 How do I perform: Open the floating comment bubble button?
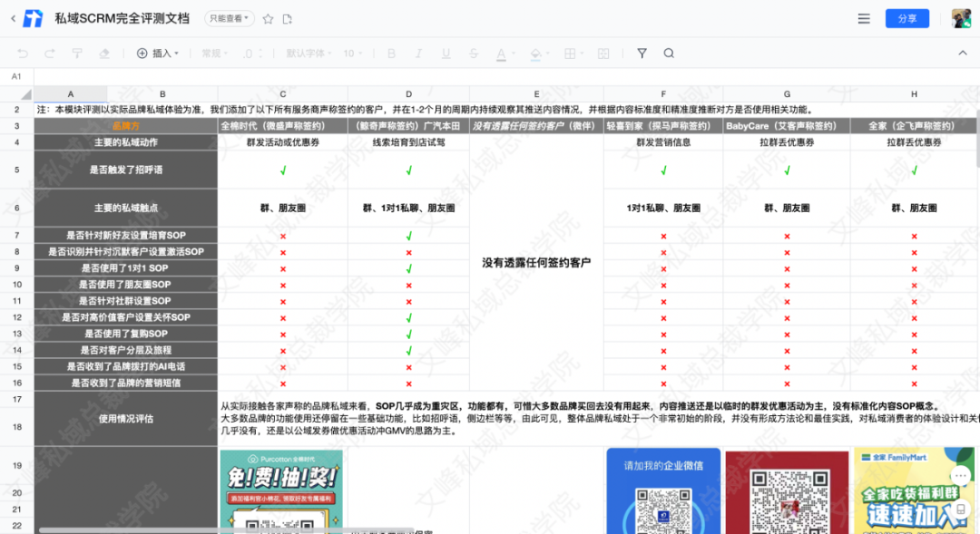click(961, 476)
